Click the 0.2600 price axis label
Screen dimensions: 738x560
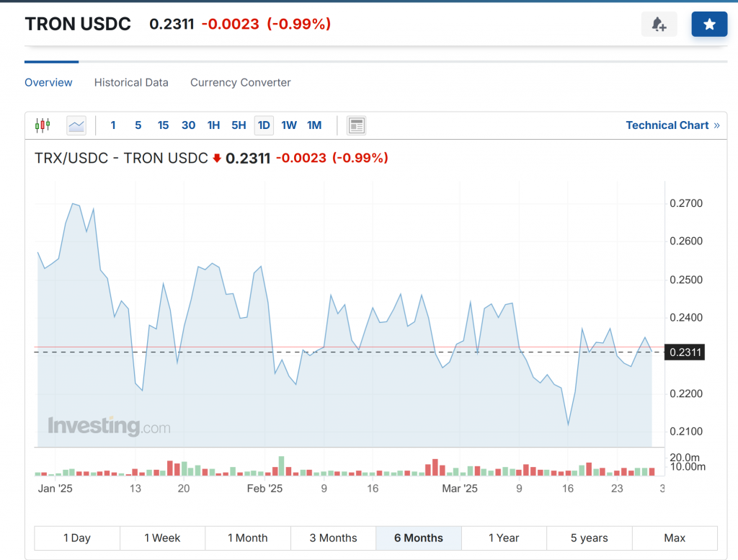[x=686, y=241]
